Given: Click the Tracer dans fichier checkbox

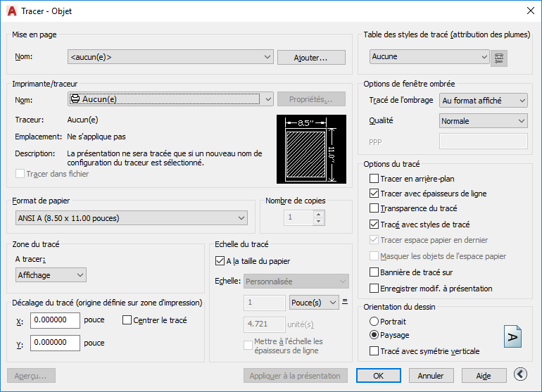Looking at the screenshot, I should (20, 174).
